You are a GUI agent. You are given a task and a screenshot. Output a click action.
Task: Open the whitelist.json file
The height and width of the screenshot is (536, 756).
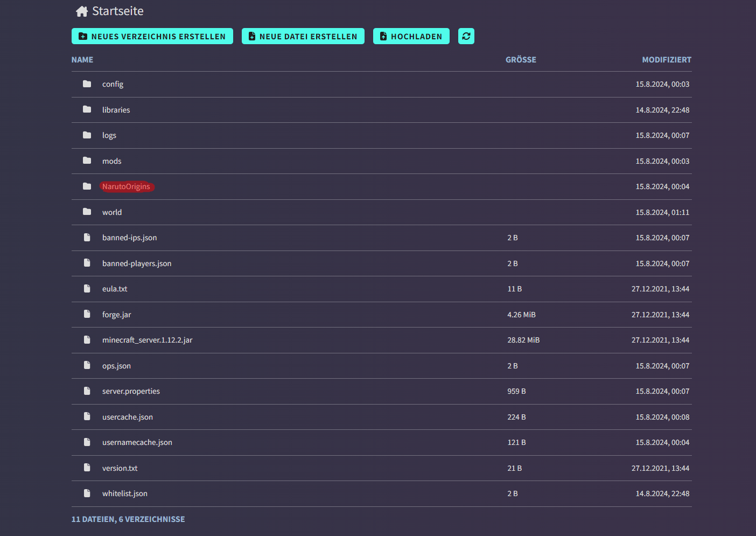click(x=125, y=493)
